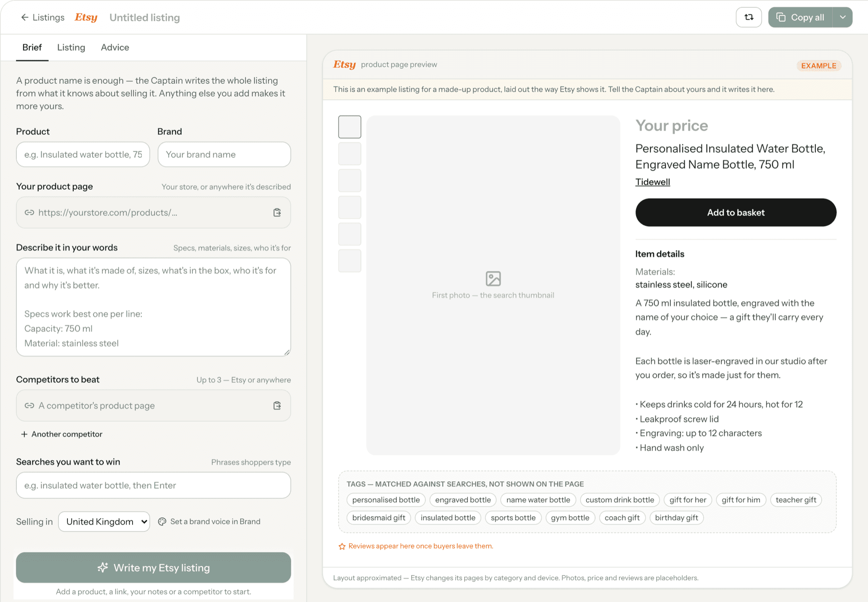Focus the Brand name input
868x602 pixels.
tap(224, 154)
